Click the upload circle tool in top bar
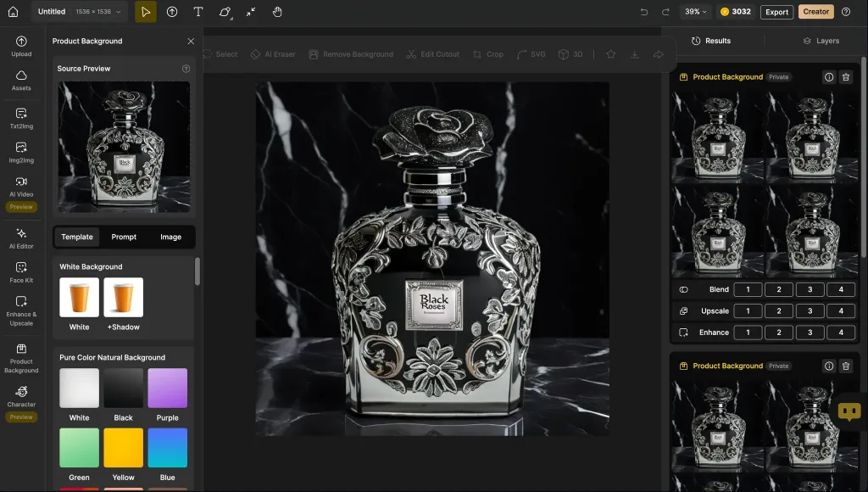This screenshot has width=868, height=492. (x=172, y=12)
